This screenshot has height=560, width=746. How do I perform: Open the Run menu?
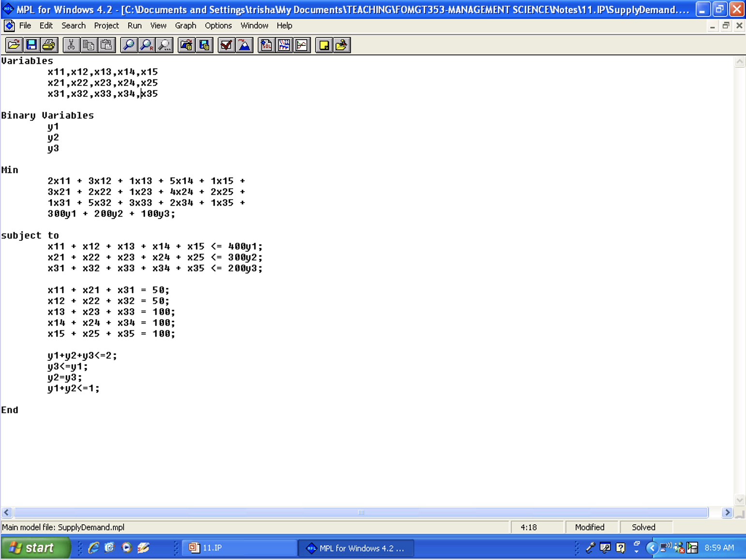[134, 26]
